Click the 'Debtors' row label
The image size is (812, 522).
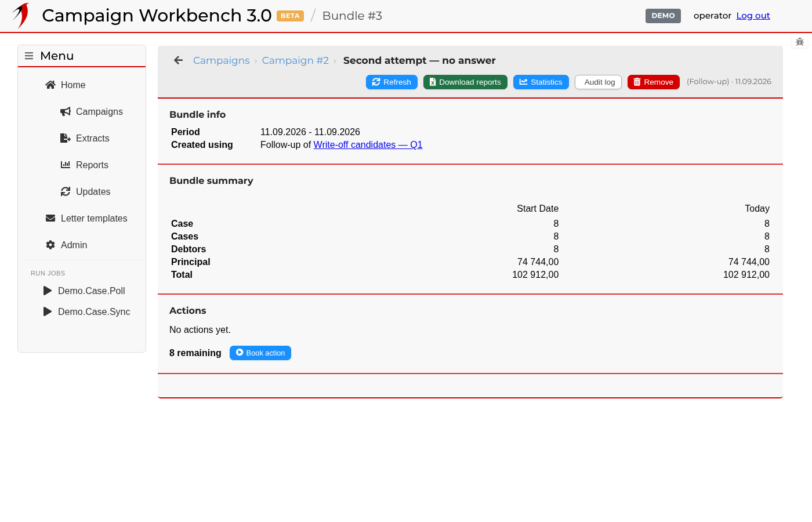188,249
